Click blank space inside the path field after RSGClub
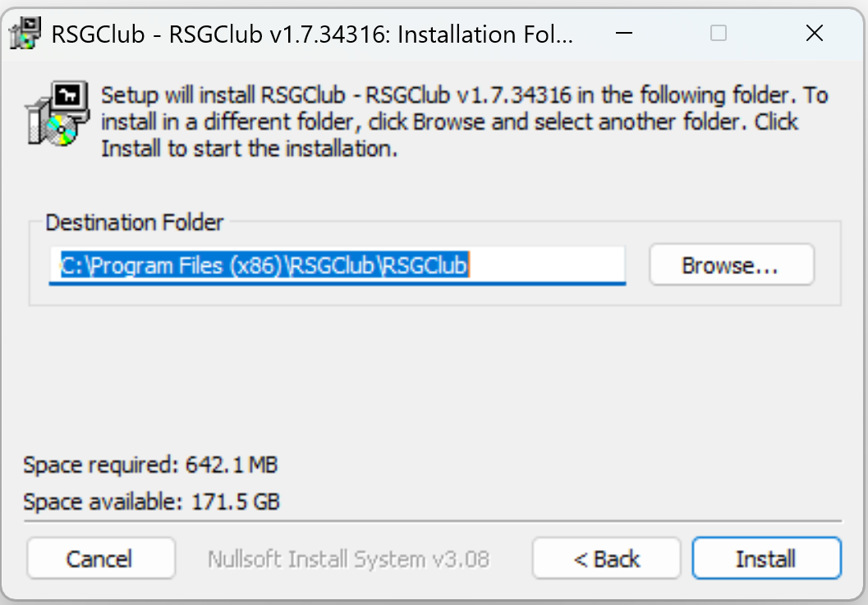The width and height of the screenshot is (868, 605). click(547, 266)
